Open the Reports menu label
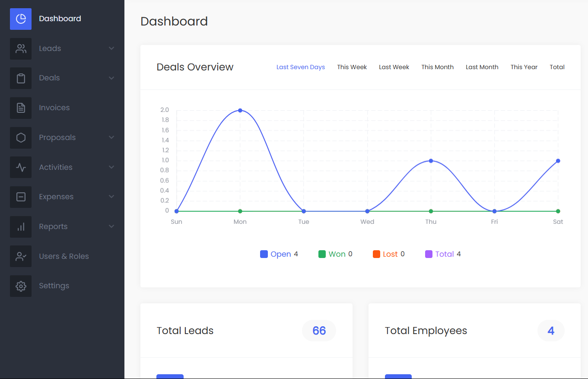This screenshot has width=588, height=379. pos(53,226)
